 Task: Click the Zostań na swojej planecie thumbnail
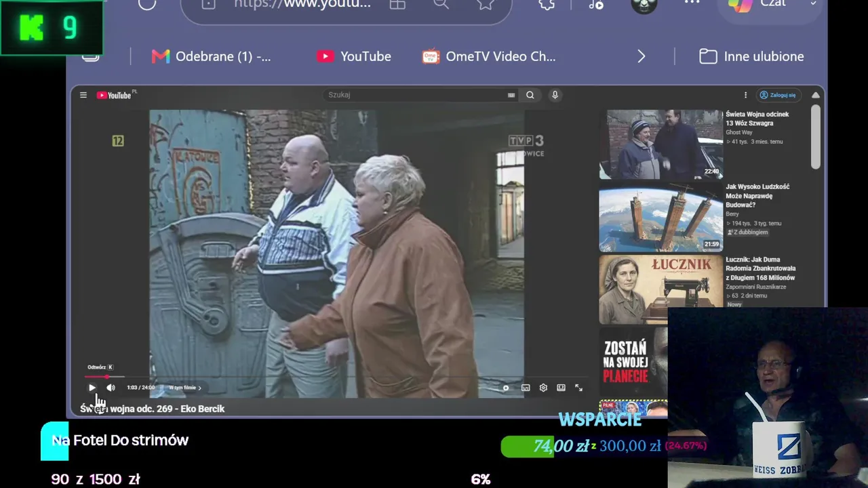tap(633, 362)
